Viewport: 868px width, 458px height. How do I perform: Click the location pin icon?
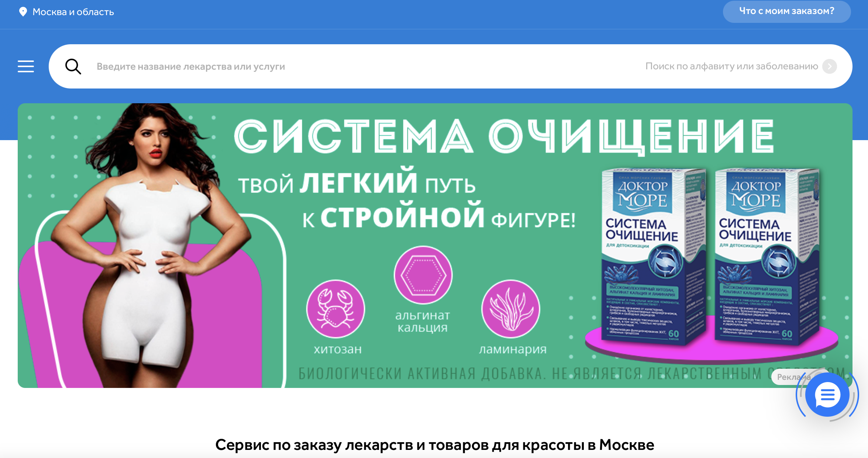23,12
